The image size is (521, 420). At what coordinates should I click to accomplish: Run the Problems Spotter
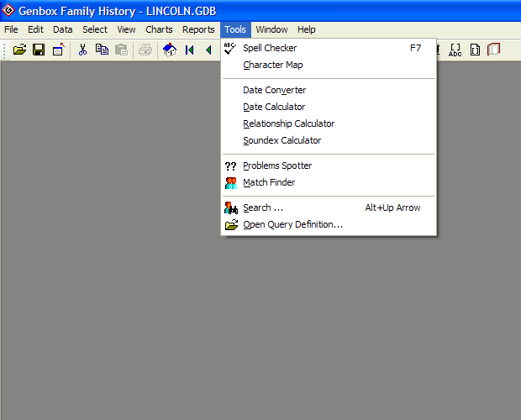(277, 165)
